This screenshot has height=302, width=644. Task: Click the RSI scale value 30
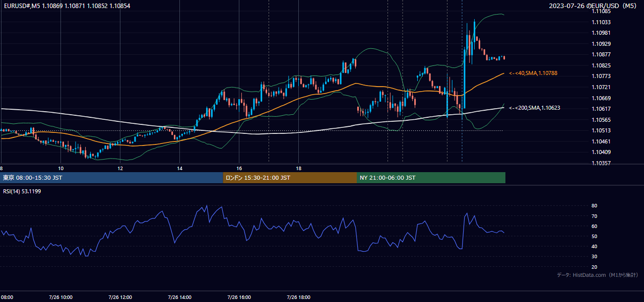(594, 257)
